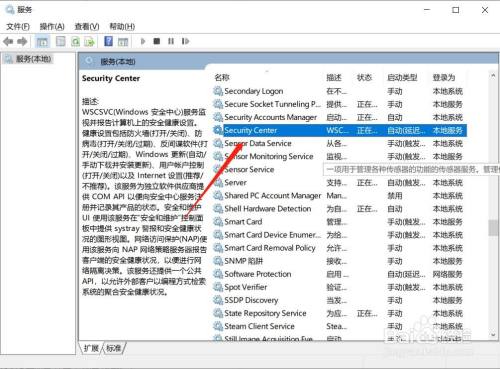Image resolution: width=500 pixels, height=369 pixels.
Task: Select Smart Card Device Enumeration service
Action: click(x=340, y=235)
